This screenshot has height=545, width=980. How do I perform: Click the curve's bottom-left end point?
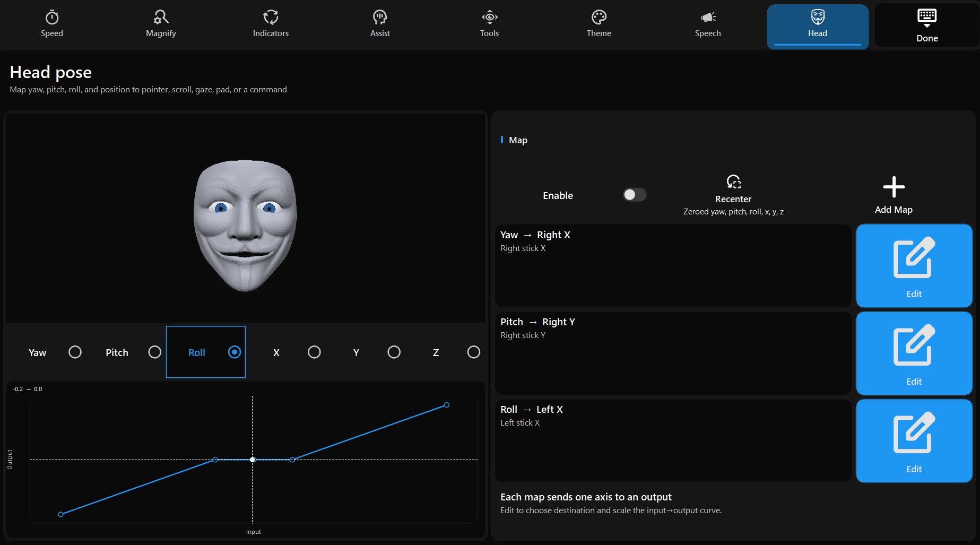coord(60,514)
